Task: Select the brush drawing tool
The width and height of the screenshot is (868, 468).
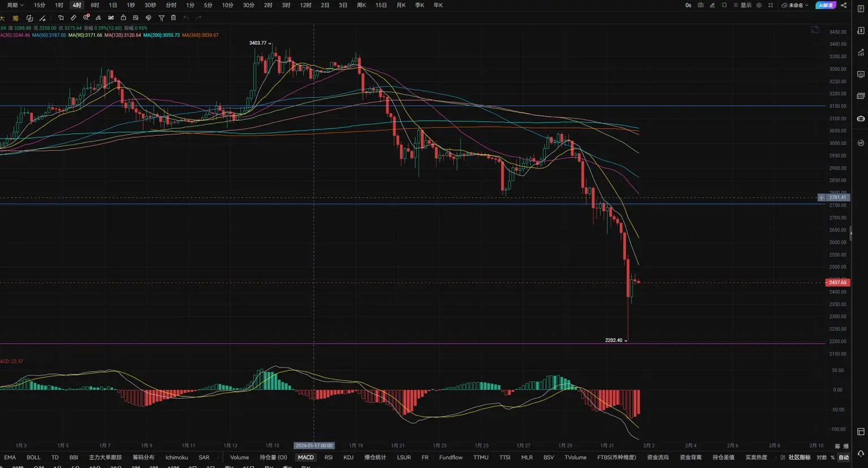Action: [x=98, y=18]
